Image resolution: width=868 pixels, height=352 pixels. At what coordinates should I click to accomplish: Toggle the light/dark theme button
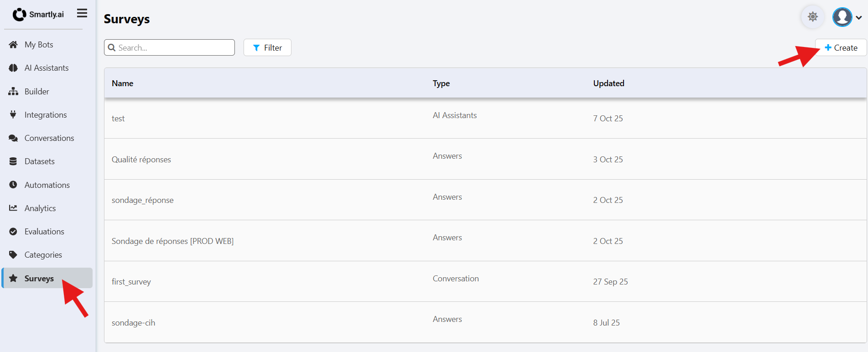tap(812, 17)
